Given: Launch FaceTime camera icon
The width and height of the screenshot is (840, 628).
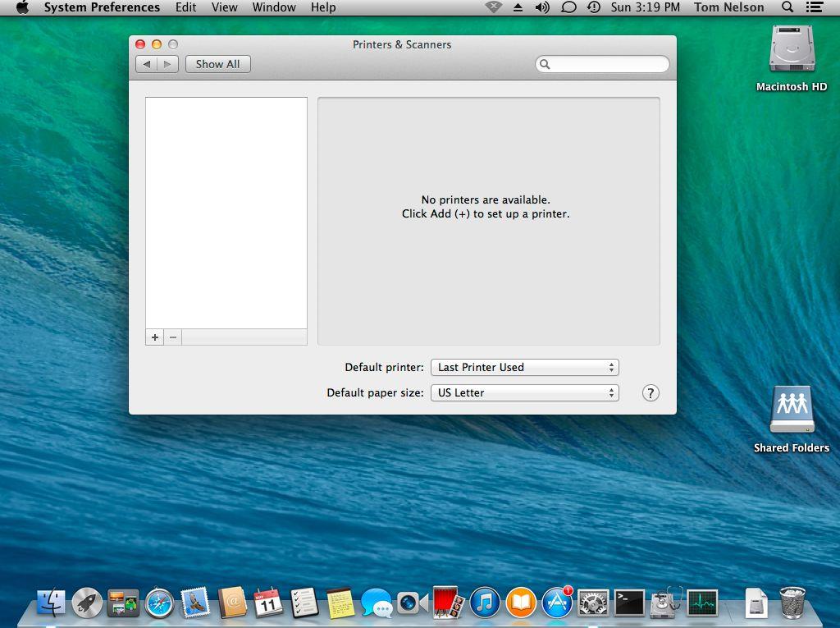Looking at the screenshot, I should (x=412, y=603).
